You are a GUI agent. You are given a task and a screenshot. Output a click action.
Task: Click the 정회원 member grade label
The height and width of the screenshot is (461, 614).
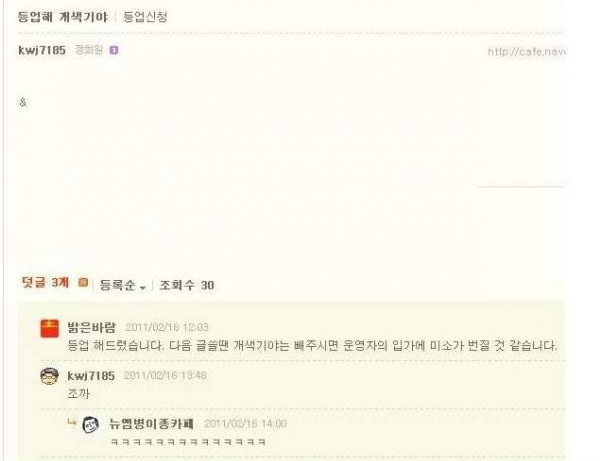pos(88,50)
